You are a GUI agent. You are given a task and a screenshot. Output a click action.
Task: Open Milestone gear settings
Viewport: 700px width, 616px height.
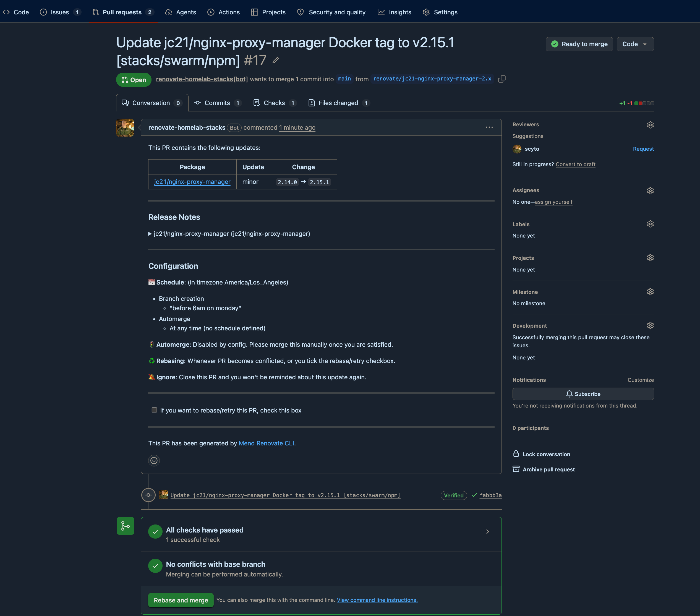[x=650, y=292]
